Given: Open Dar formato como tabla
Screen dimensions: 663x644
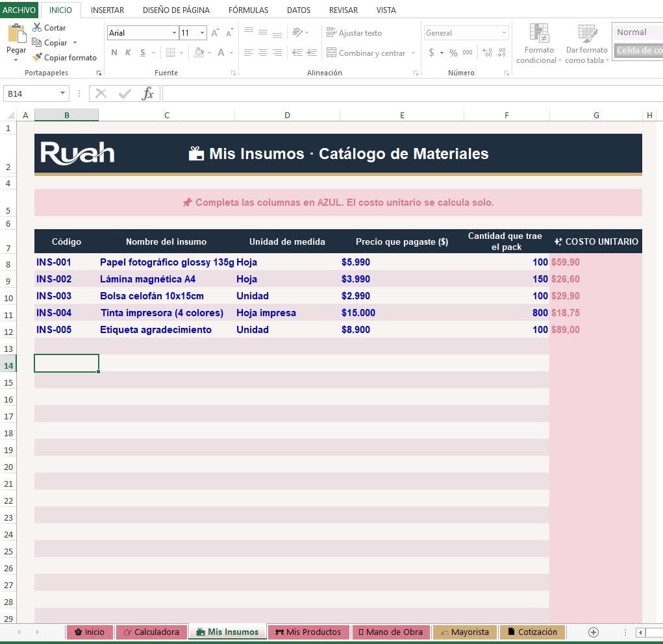Looking at the screenshot, I should pos(587,44).
